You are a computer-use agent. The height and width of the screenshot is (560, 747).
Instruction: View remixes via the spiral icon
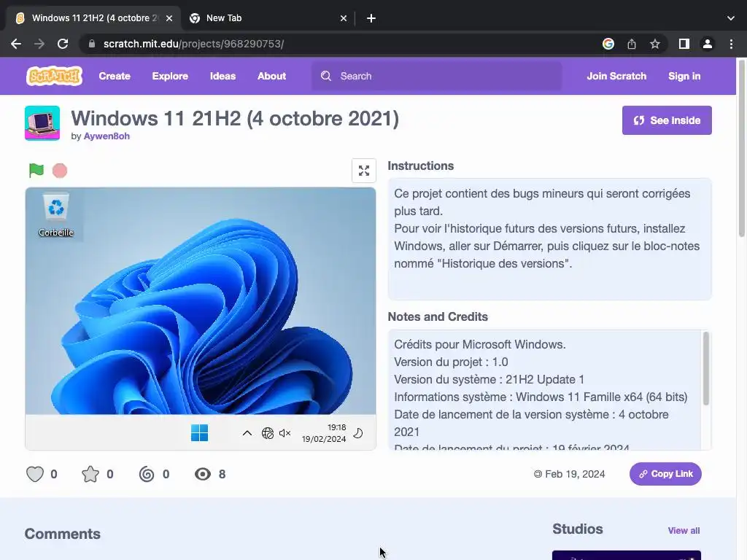click(147, 474)
